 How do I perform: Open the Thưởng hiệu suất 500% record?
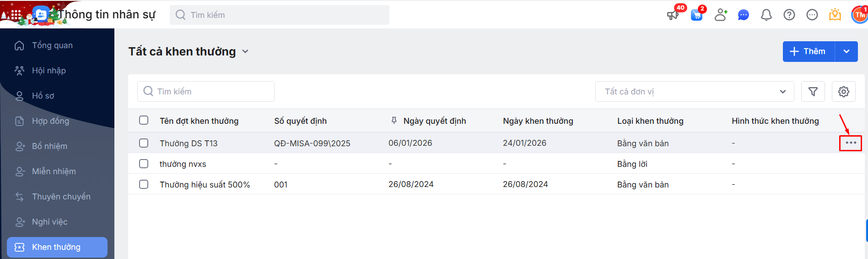205,185
